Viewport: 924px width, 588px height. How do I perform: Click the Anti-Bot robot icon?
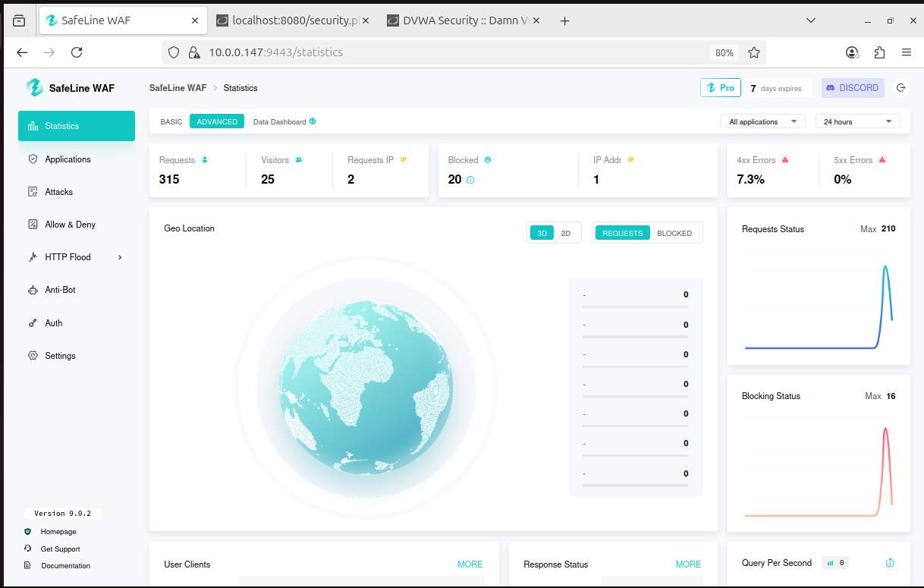point(33,290)
